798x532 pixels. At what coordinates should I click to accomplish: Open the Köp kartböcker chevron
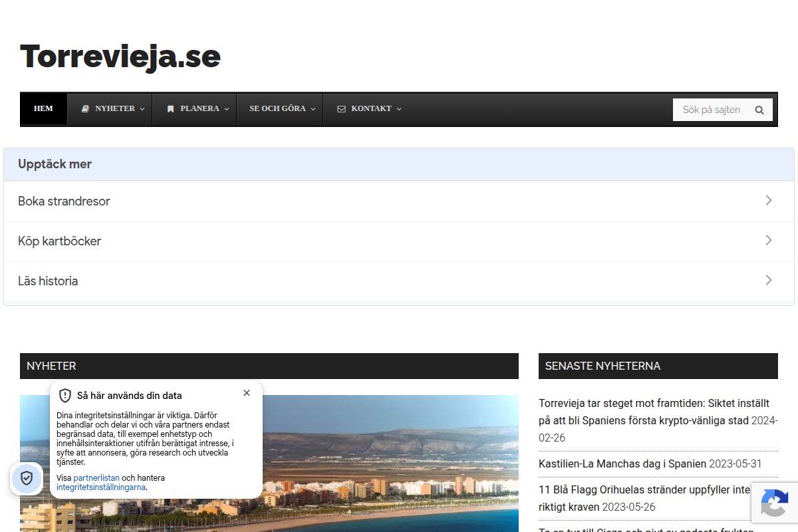pos(769,240)
